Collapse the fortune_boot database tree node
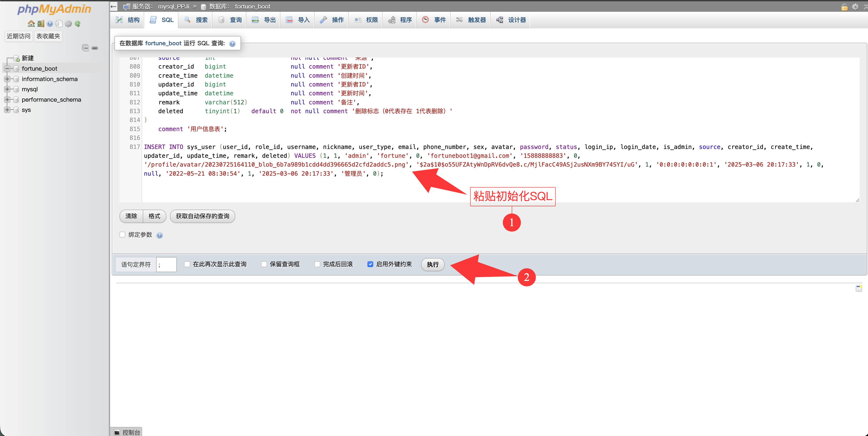Image resolution: width=868 pixels, height=436 pixels. 7,69
